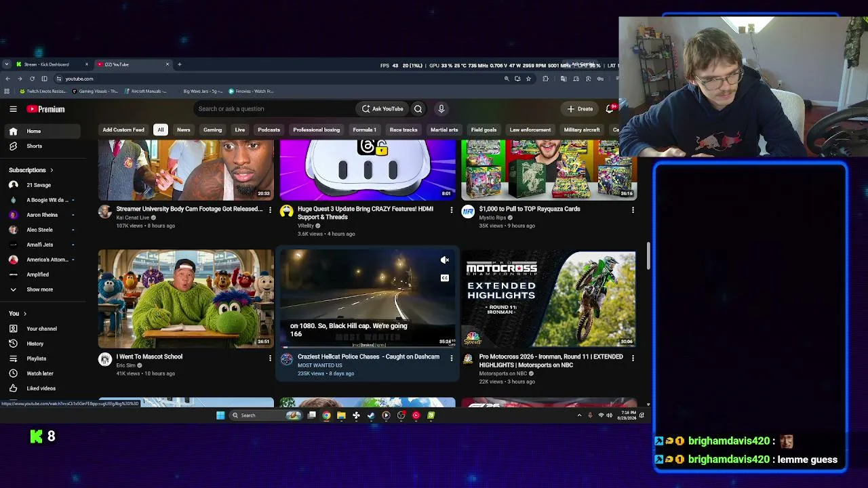
Task: Open Playlists in the sidebar
Action: point(38,359)
